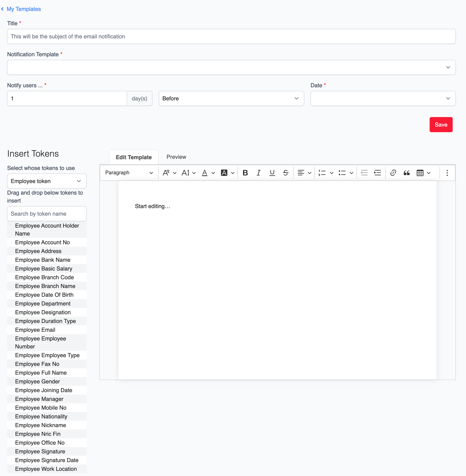Toggle italic formatting in editor toolbar

click(259, 173)
